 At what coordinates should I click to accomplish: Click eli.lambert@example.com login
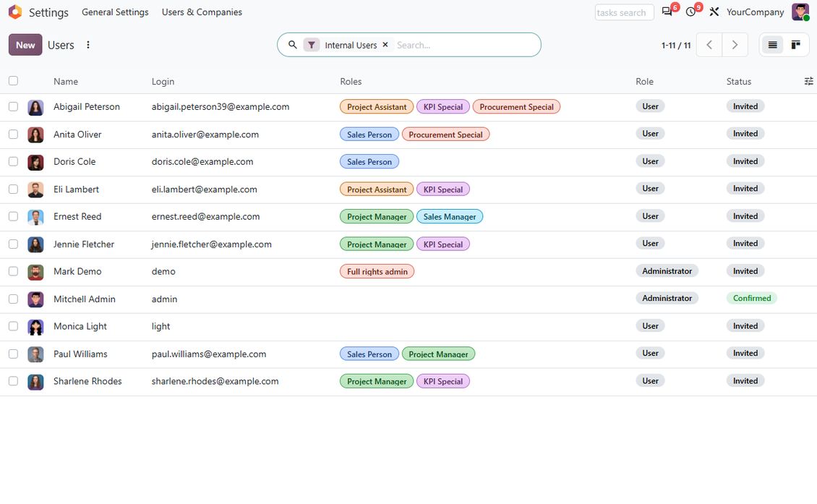pos(204,189)
